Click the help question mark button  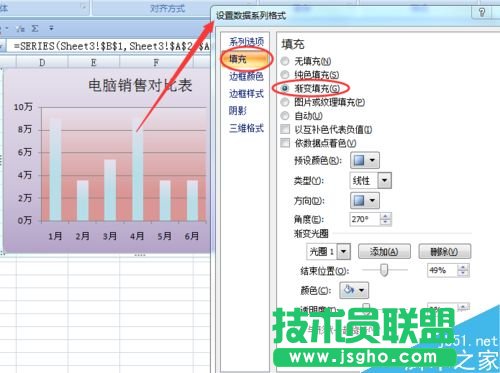click(482, 13)
